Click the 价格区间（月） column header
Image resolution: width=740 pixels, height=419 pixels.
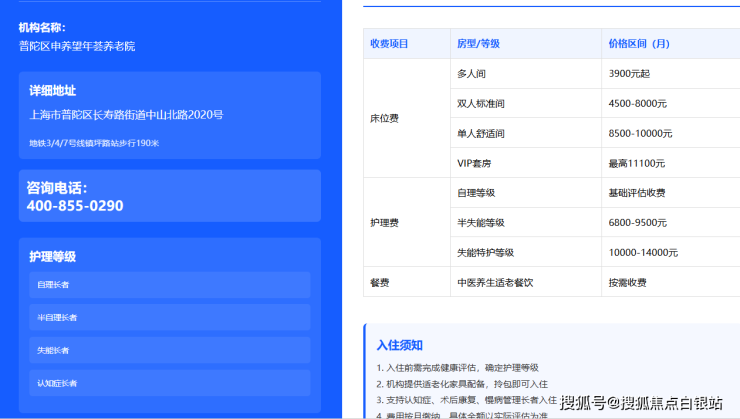click(639, 44)
